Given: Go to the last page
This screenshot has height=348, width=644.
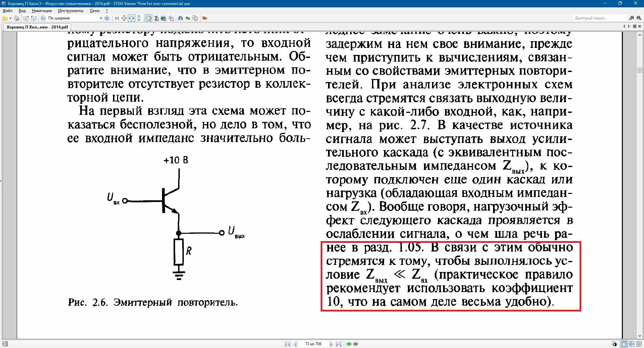Looking at the screenshot, I should (339, 344).
